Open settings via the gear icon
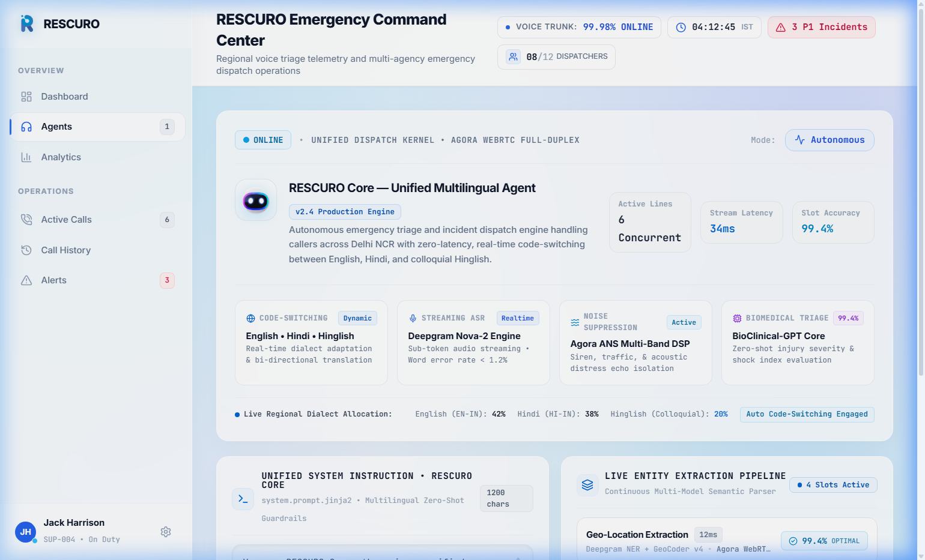This screenshot has height=560, width=925. [166, 532]
